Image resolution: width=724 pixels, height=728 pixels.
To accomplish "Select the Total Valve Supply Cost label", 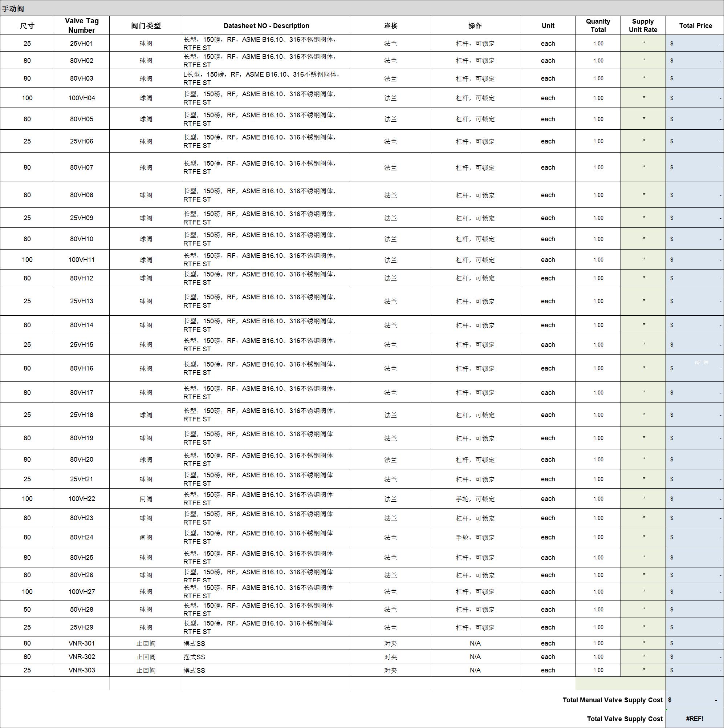I will (624, 719).
